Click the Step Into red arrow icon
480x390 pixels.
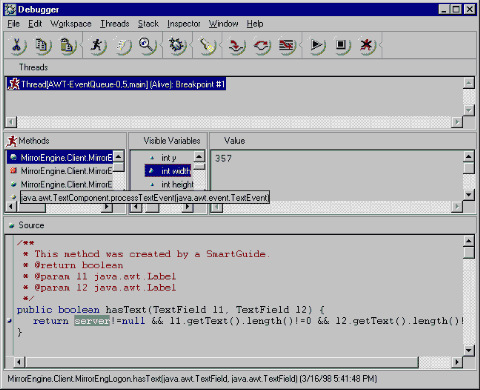(x=237, y=45)
